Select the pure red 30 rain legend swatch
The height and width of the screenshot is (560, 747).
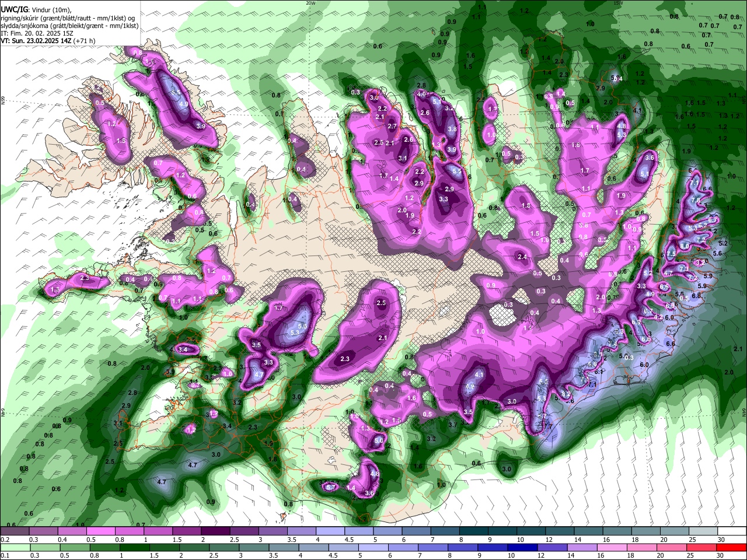click(732, 547)
